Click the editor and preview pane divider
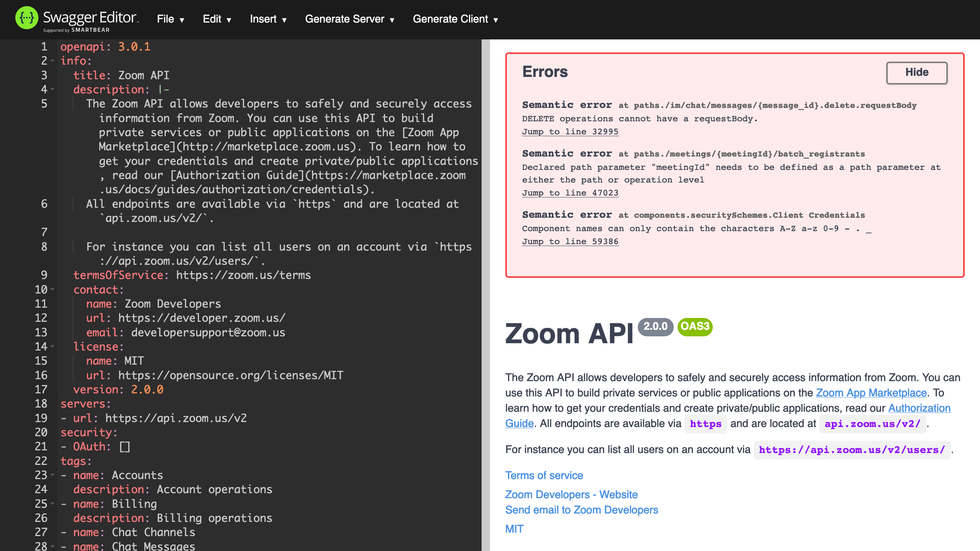The width and height of the screenshot is (980, 551). (485, 295)
